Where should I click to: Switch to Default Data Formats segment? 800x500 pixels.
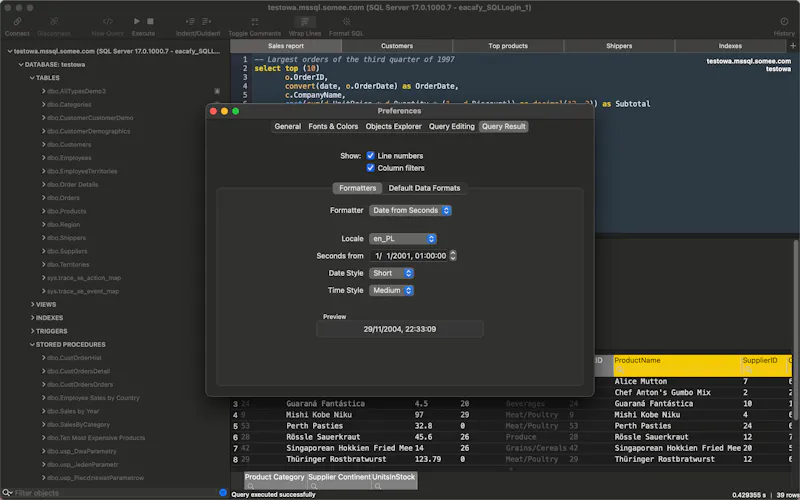(424, 188)
